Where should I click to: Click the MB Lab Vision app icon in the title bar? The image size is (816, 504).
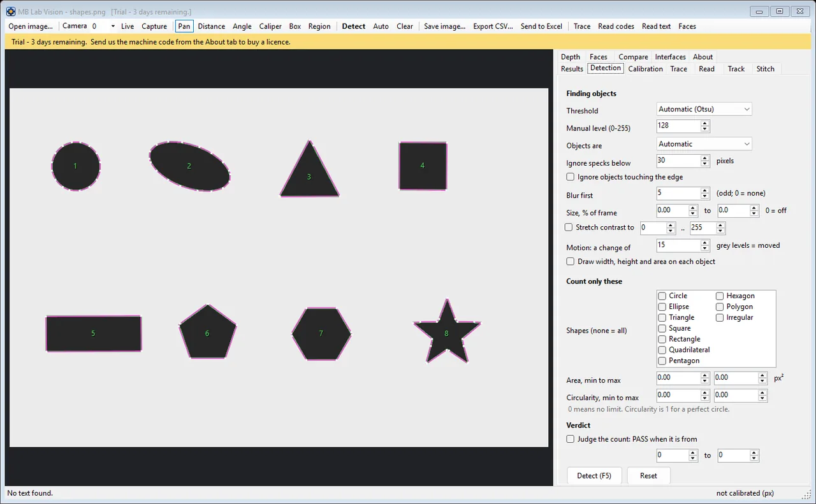[11, 11]
